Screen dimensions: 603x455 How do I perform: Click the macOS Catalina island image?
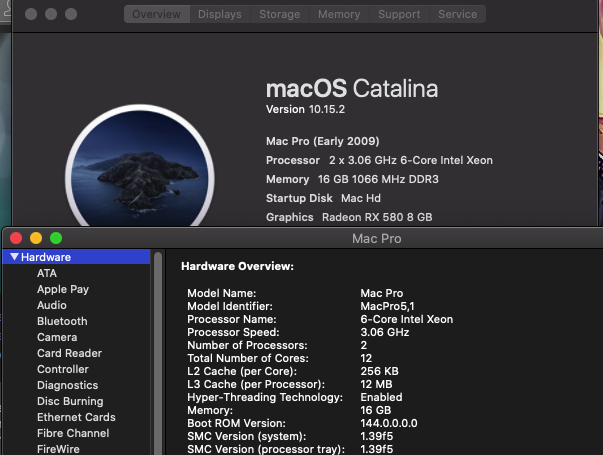click(140, 166)
